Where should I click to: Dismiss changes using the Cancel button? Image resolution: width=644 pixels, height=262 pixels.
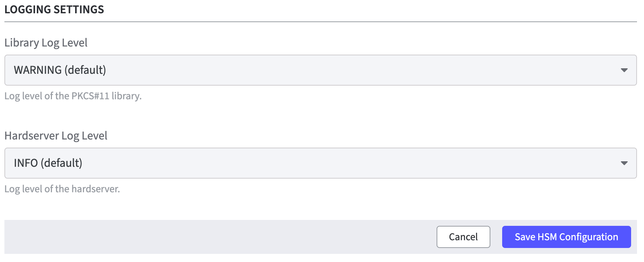point(463,237)
